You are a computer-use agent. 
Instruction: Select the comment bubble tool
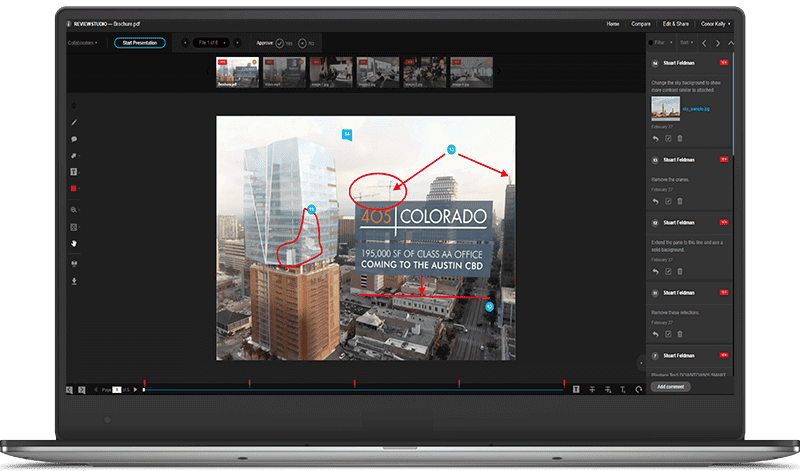point(74,139)
